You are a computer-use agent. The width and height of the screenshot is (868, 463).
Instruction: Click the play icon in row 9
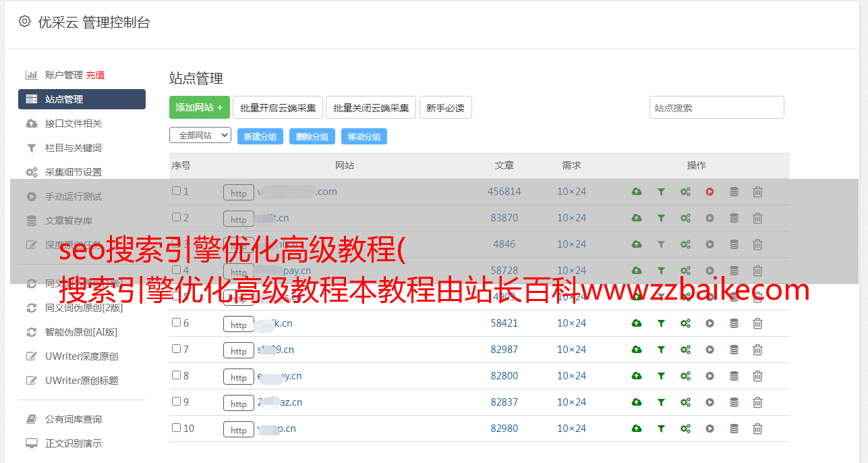pyautogui.click(x=710, y=402)
